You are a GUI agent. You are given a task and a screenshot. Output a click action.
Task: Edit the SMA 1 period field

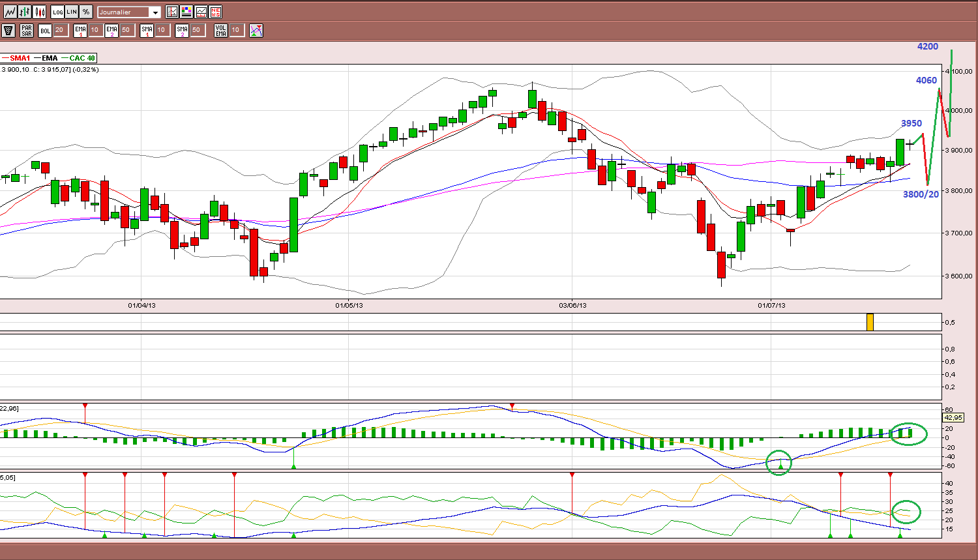coord(162,30)
